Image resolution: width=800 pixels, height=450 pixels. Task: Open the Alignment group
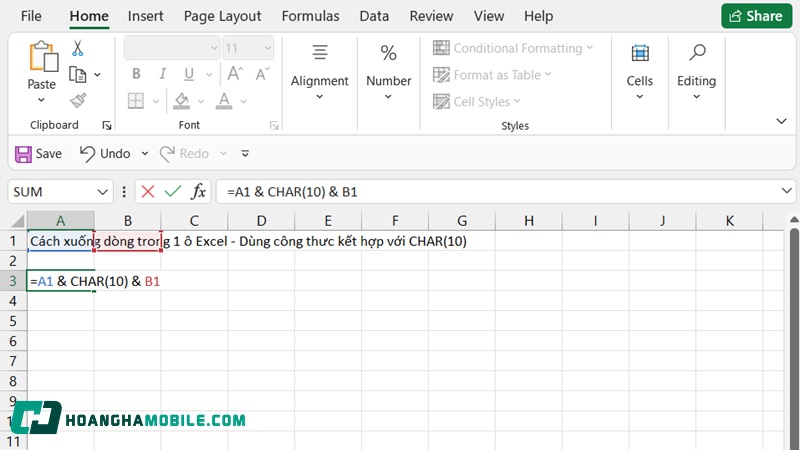coord(319,71)
